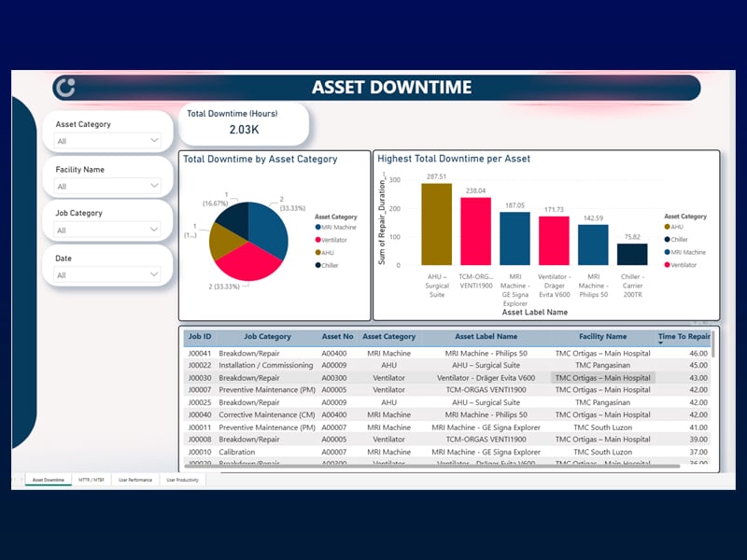Viewport: 747px width, 560px height.
Task: Click Job ID J00041 cell
Action: tap(200, 354)
